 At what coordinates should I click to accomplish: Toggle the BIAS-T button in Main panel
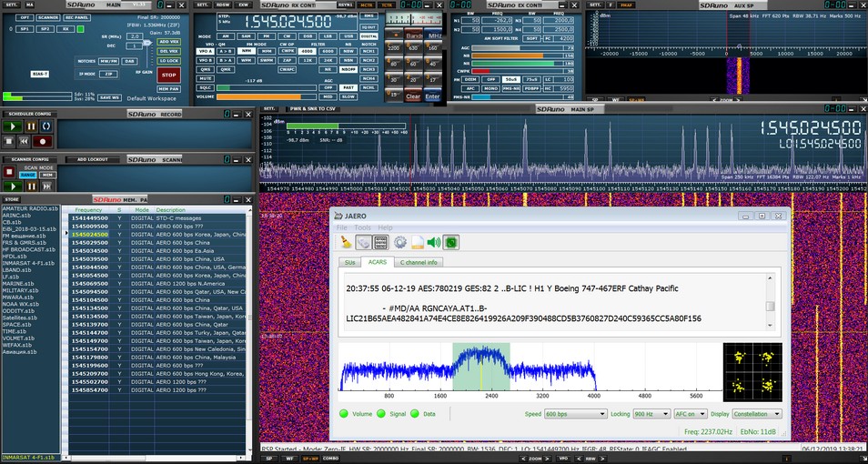coord(40,74)
